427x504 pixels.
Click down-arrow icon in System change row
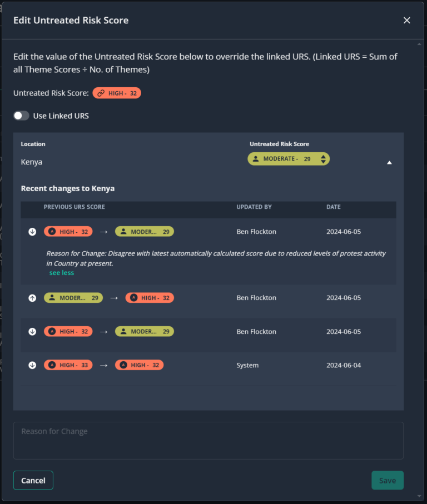32,365
